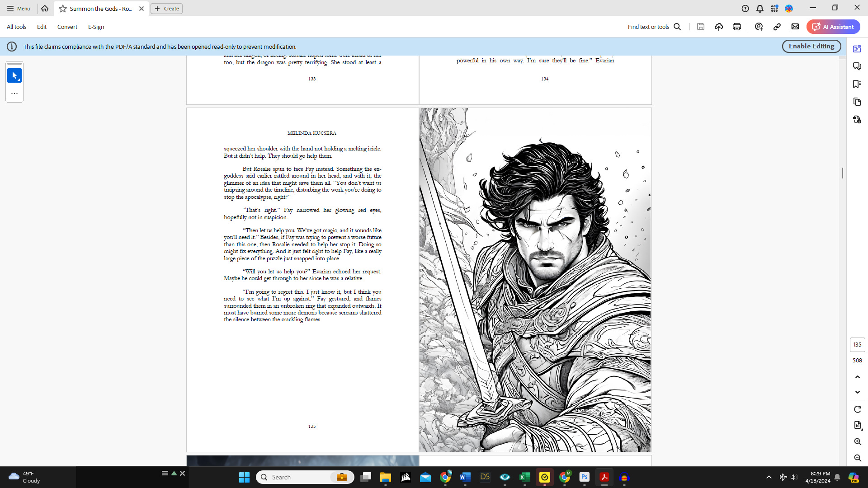
Task: Open notifications bell icon
Action: pos(760,9)
